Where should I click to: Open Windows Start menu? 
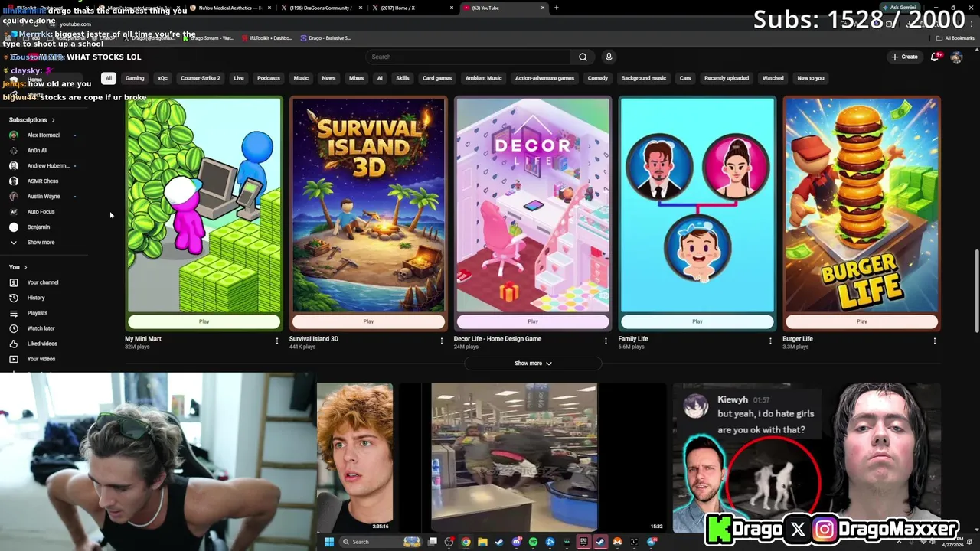pos(329,542)
